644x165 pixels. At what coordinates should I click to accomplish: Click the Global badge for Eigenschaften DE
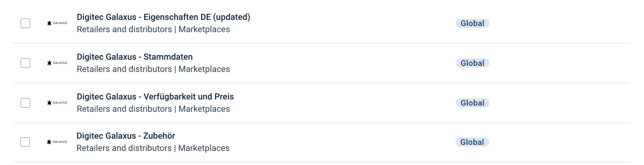pos(472,23)
